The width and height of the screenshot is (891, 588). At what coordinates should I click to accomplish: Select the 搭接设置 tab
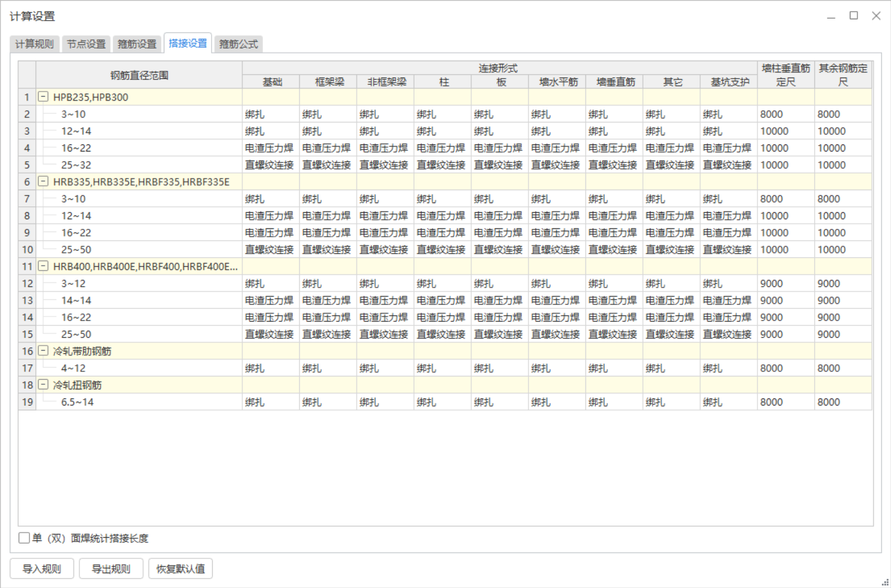point(188,43)
